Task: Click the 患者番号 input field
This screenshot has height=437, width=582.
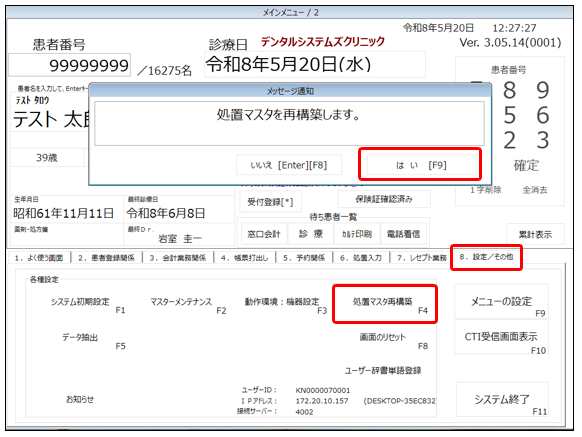Action: (69, 65)
